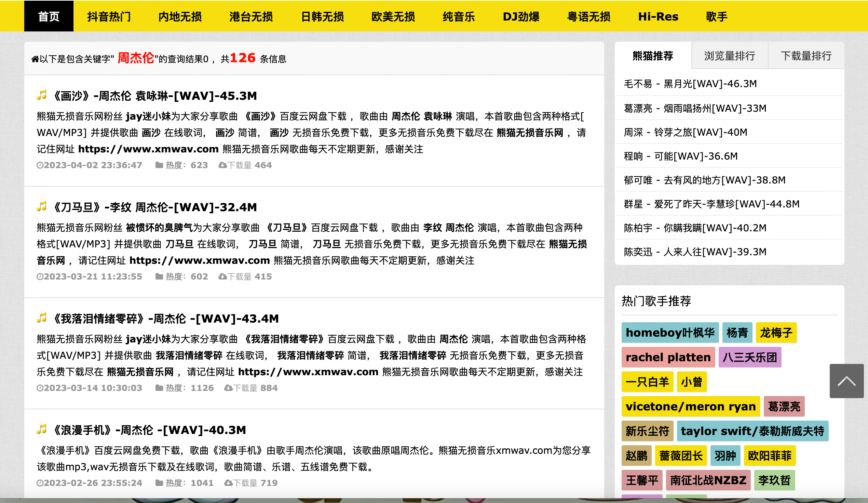Image resolution: width=868 pixels, height=503 pixels.
Task: Open the Hi-Res navigation menu
Action: 658,16
